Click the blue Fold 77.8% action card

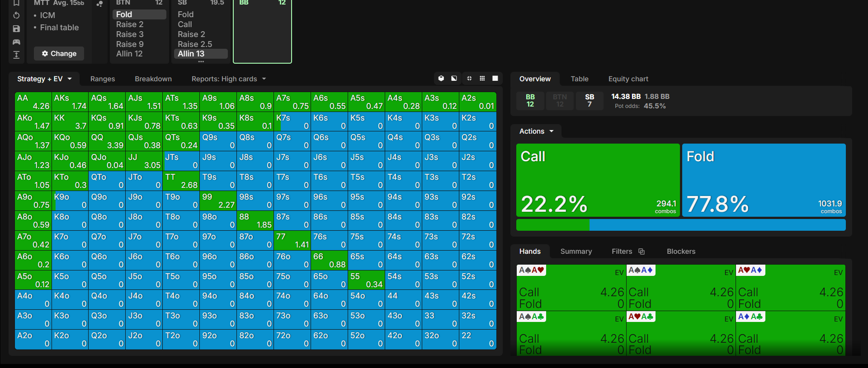point(764,180)
